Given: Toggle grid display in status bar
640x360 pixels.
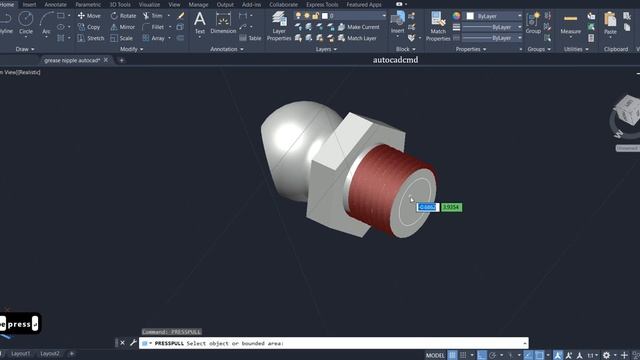Looking at the screenshot, I should point(452,355).
